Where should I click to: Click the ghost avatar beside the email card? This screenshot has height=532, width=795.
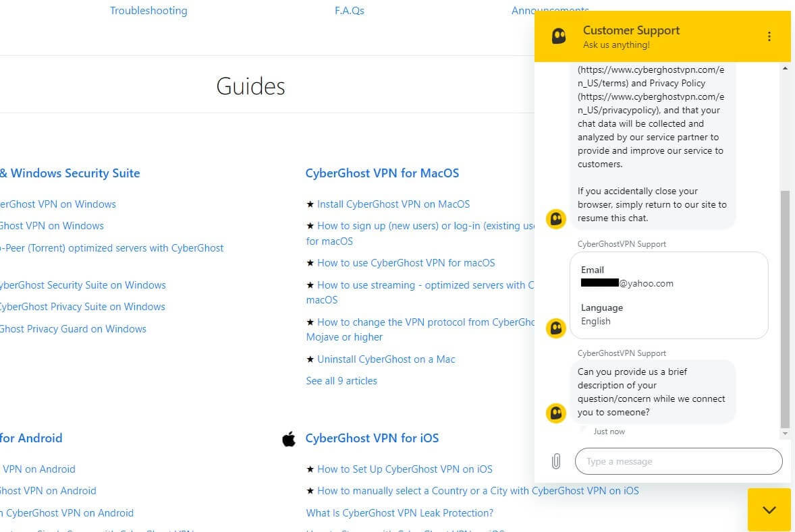[x=555, y=328]
